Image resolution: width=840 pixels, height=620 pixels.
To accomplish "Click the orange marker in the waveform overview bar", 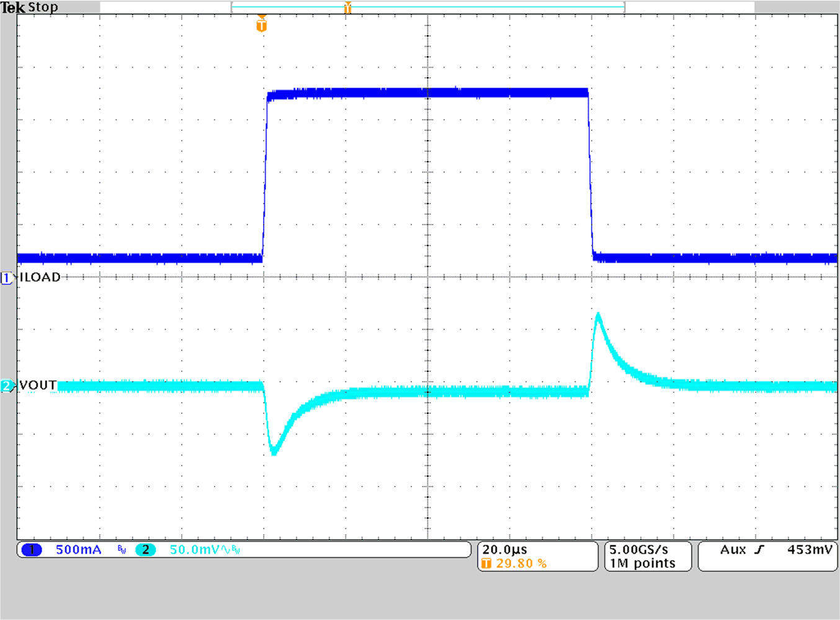I will click(348, 7).
